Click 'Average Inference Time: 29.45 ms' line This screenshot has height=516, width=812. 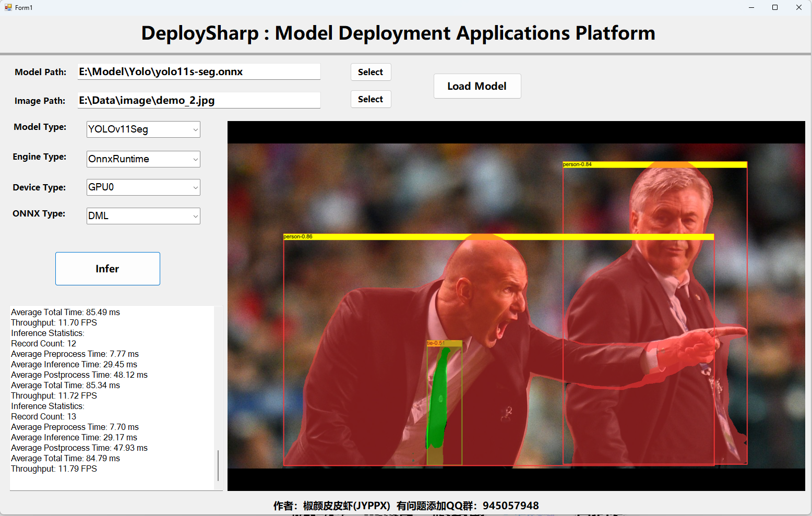[74, 364]
